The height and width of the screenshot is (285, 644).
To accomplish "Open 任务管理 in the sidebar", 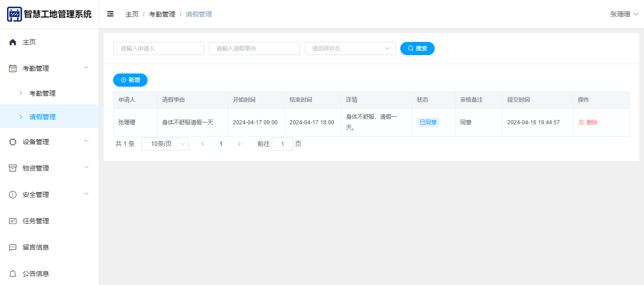I will tap(36, 221).
